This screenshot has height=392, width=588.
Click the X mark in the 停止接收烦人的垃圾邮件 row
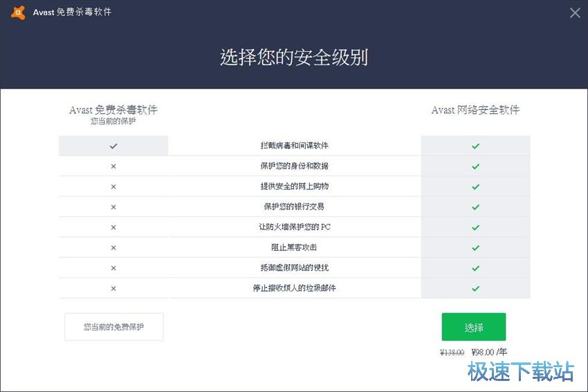pyautogui.click(x=113, y=288)
